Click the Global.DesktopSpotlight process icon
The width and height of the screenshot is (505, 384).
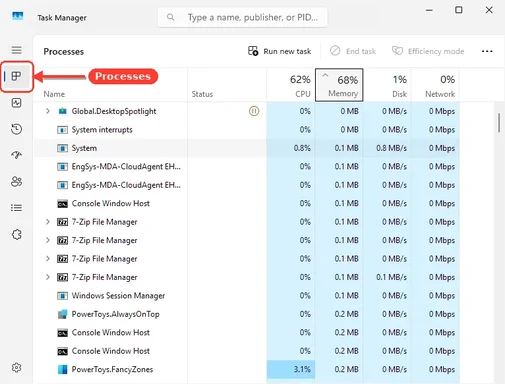pyautogui.click(x=62, y=111)
